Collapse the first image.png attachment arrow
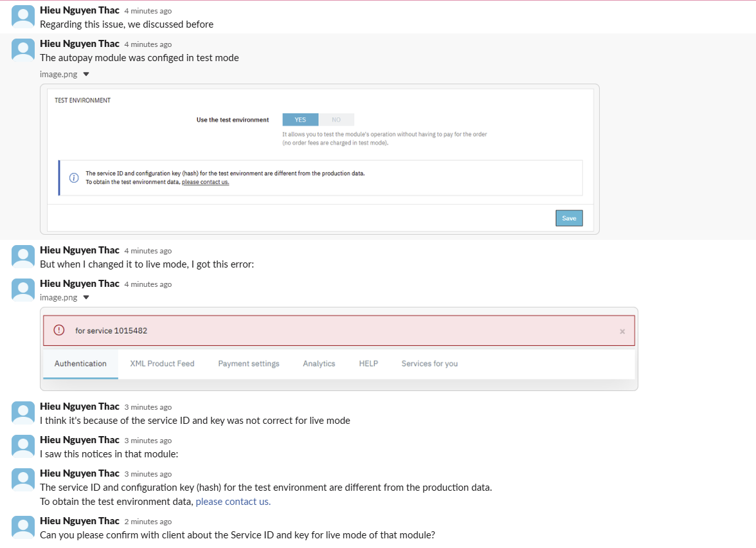The height and width of the screenshot is (548, 756). (86, 75)
